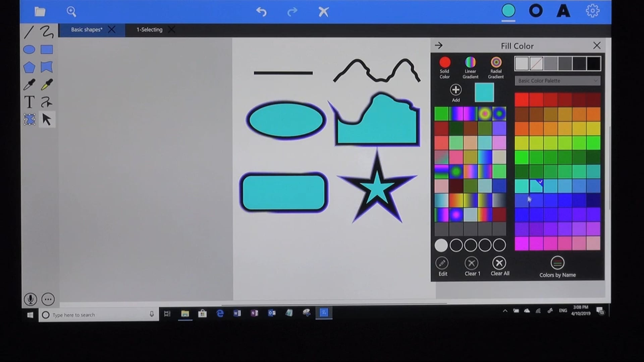Select the pentagon shape tool
The image size is (644, 362).
click(x=29, y=67)
